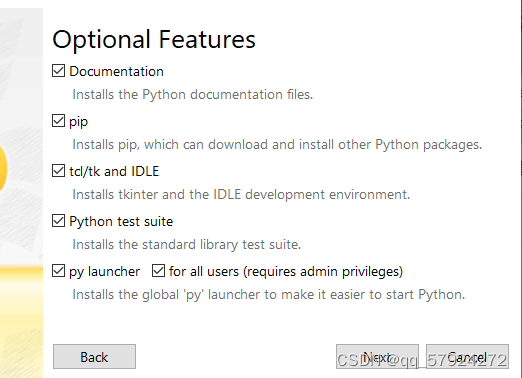
Task: Disable the tcl/tk and IDLE checkbox
Action: pos(58,171)
